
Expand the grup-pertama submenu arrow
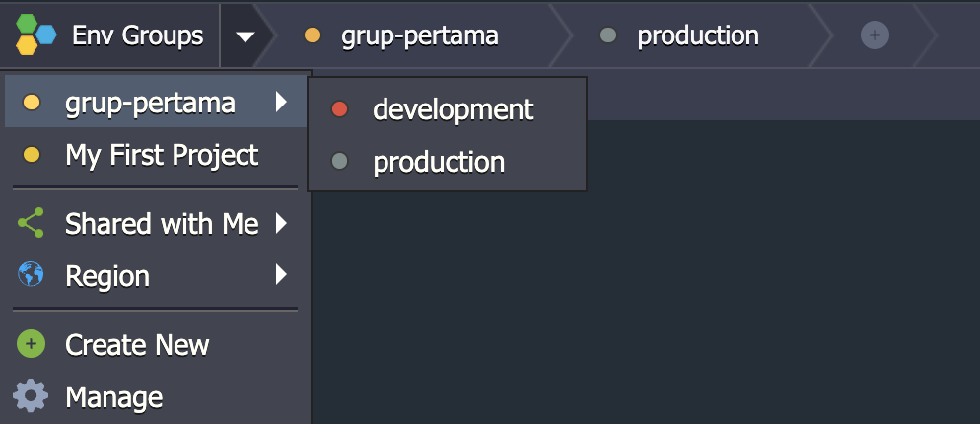tap(281, 102)
